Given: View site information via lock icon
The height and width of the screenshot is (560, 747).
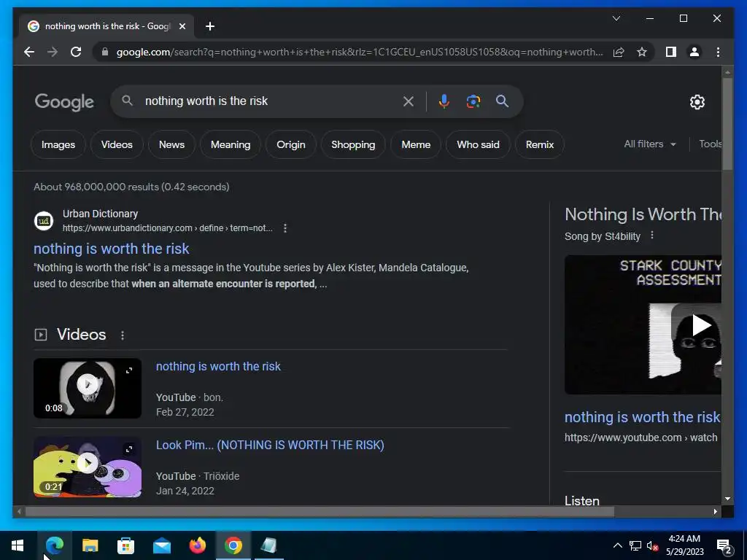Looking at the screenshot, I should (x=105, y=52).
